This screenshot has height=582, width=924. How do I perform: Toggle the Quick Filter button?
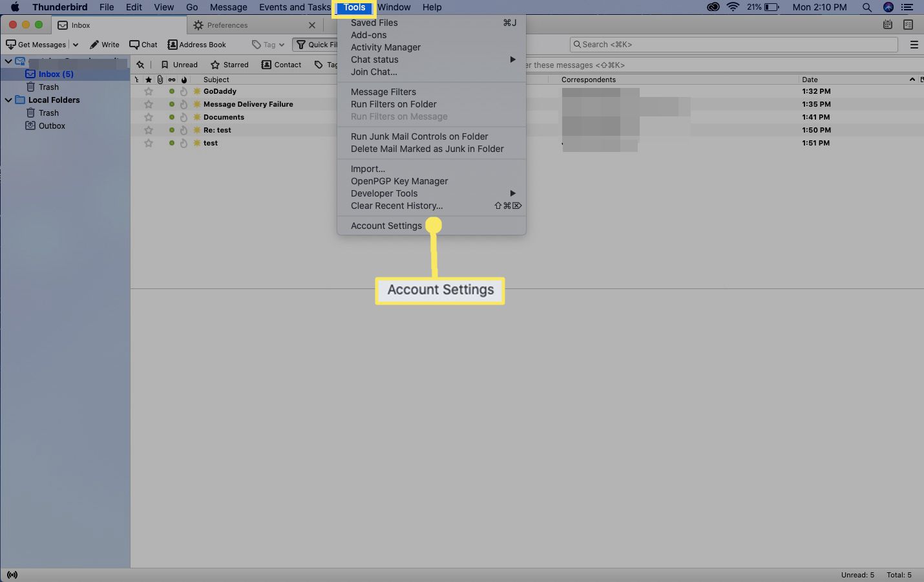pyautogui.click(x=317, y=45)
